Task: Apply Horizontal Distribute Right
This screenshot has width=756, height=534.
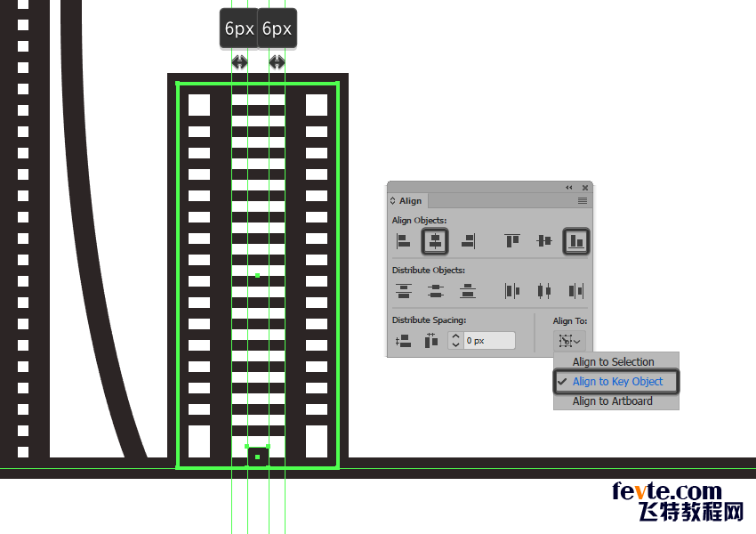Action: [x=576, y=290]
